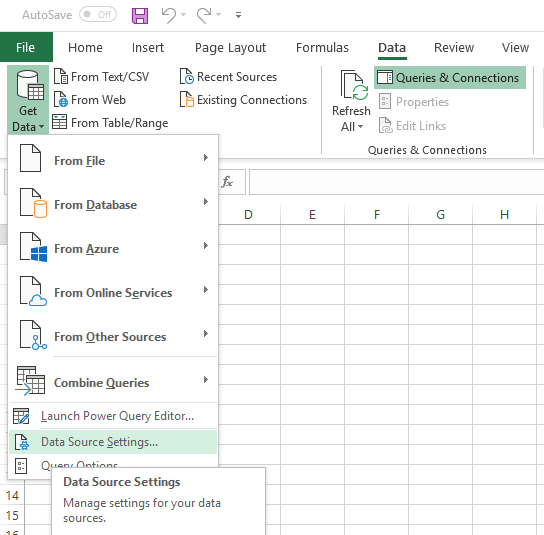The width and height of the screenshot is (544, 535).
Task: Click the From Table/Range icon
Action: pos(59,122)
